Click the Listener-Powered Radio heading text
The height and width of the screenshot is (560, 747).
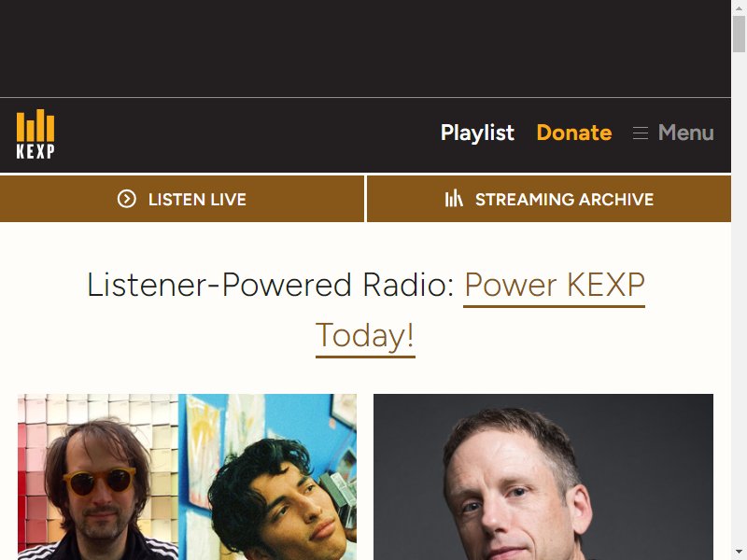pos(271,286)
